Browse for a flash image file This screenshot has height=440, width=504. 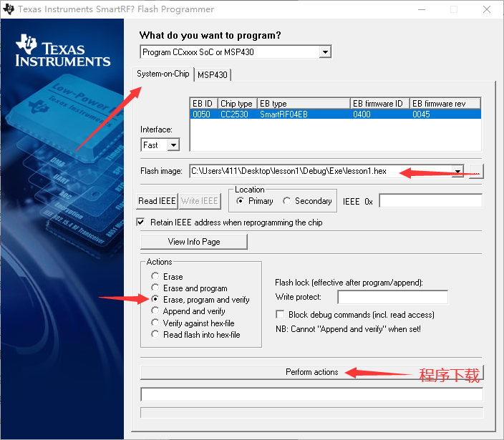[476, 172]
